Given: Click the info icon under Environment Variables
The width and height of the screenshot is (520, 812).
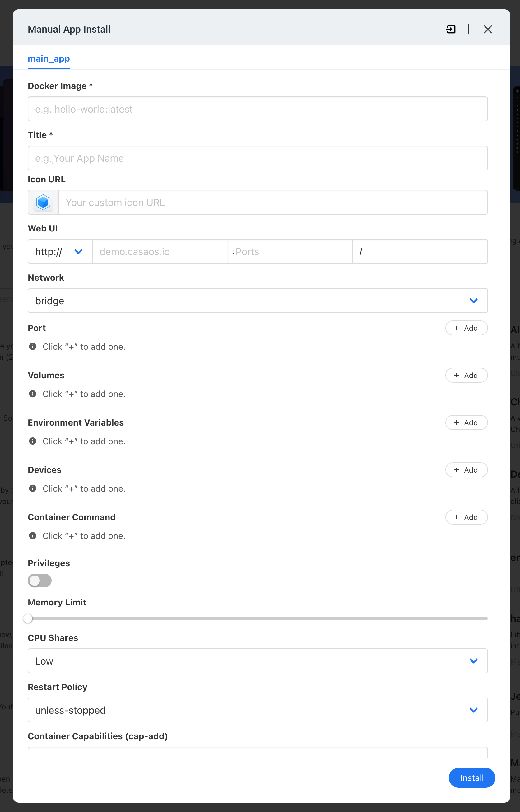Looking at the screenshot, I should pyautogui.click(x=33, y=441).
